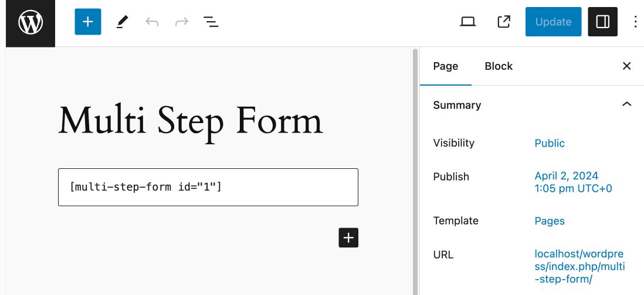Collapse the Summary section

click(626, 105)
